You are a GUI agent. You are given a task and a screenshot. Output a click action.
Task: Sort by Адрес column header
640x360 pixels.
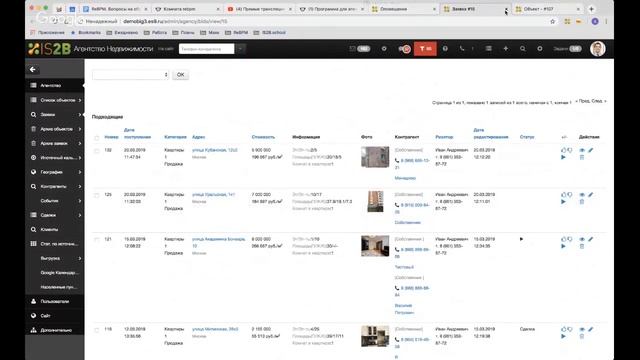point(198,137)
